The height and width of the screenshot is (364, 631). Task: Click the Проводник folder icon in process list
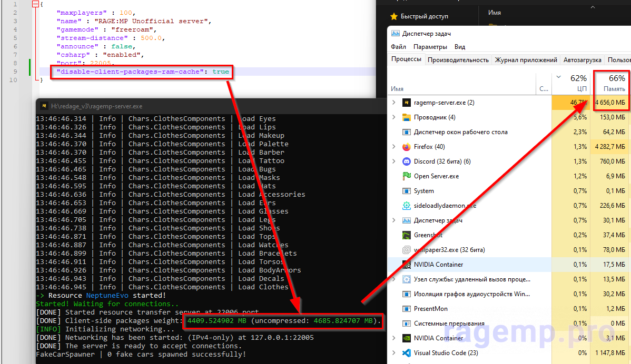pos(407,117)
